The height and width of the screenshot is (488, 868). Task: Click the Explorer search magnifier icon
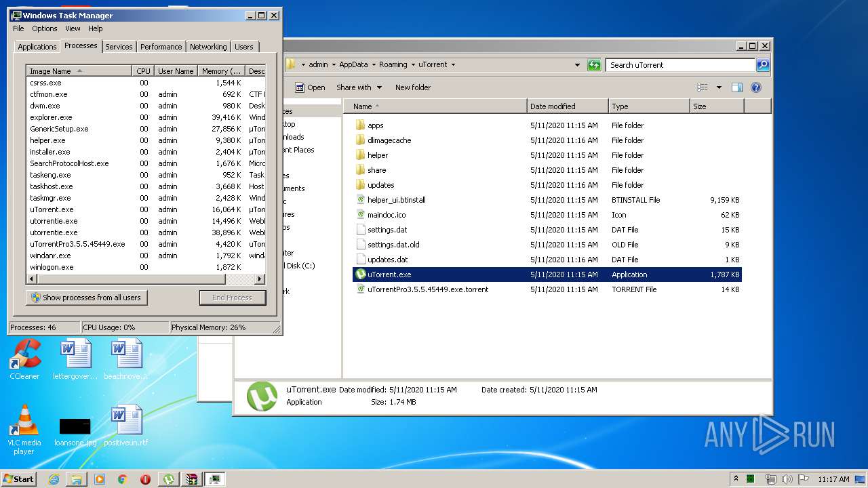point(763,65)
